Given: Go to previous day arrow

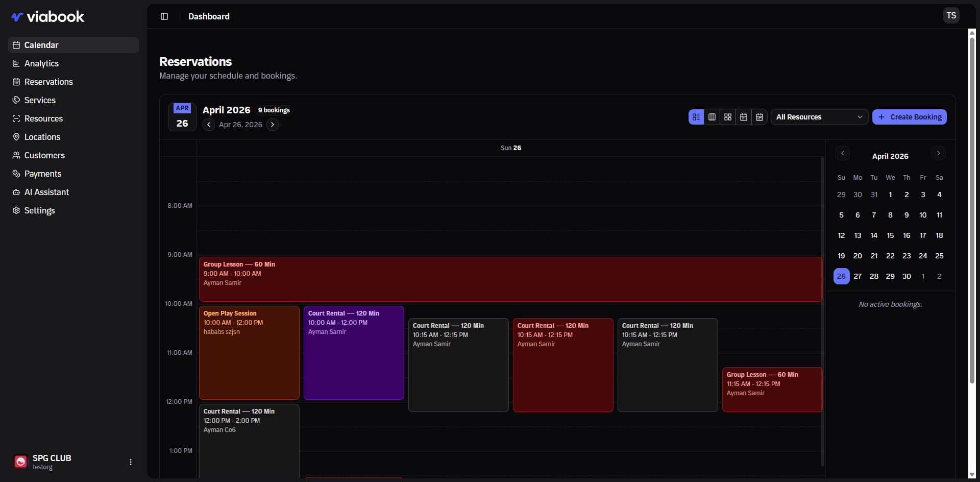Looking at the screenshot, I should pyautogui.click(x=209, y=125).
